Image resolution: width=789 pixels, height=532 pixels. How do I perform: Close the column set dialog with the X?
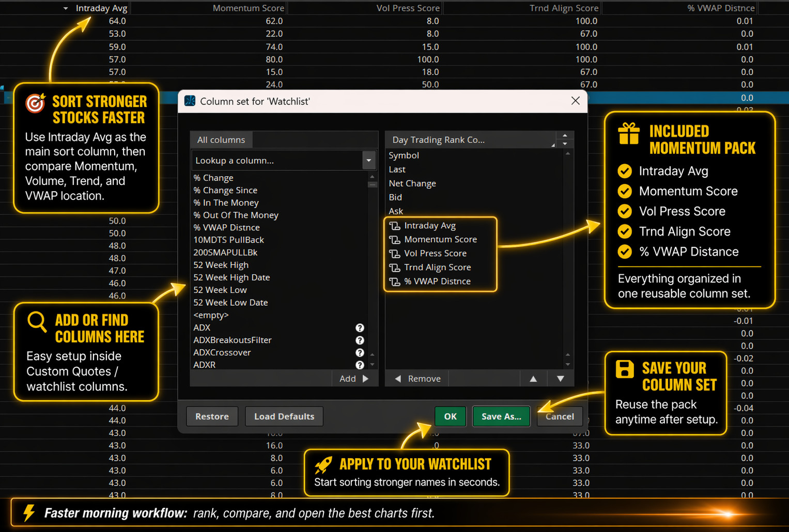576,101
